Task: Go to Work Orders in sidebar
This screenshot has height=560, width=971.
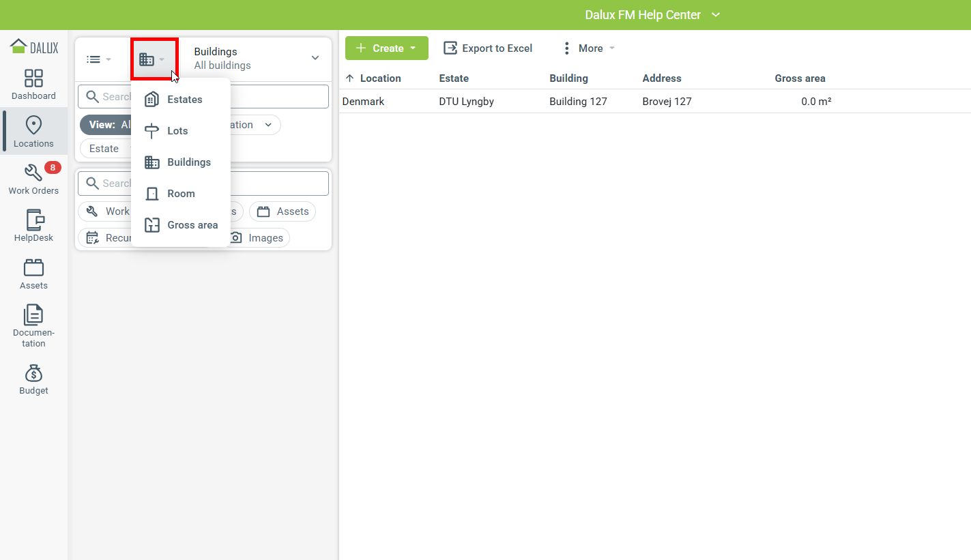Action: (33, 179)
